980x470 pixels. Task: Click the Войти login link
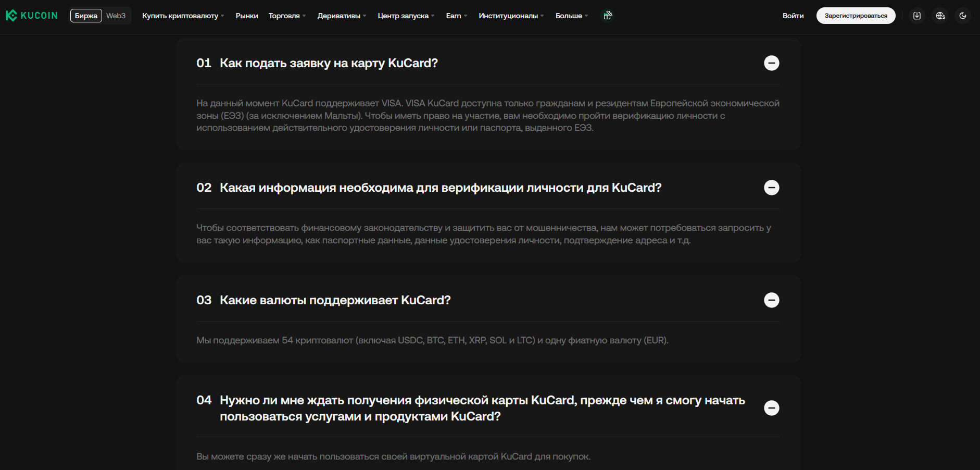tap(793, 16)
